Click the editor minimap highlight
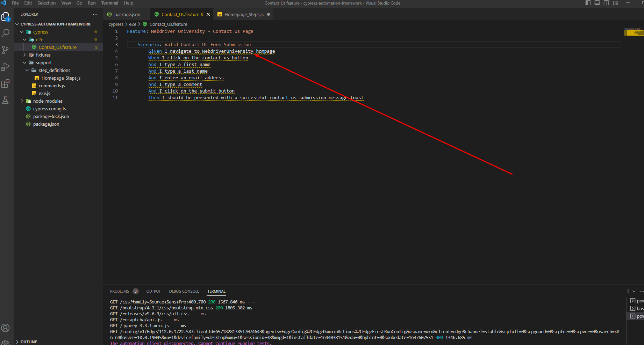 pyautogui.click(x=634, y=32)
